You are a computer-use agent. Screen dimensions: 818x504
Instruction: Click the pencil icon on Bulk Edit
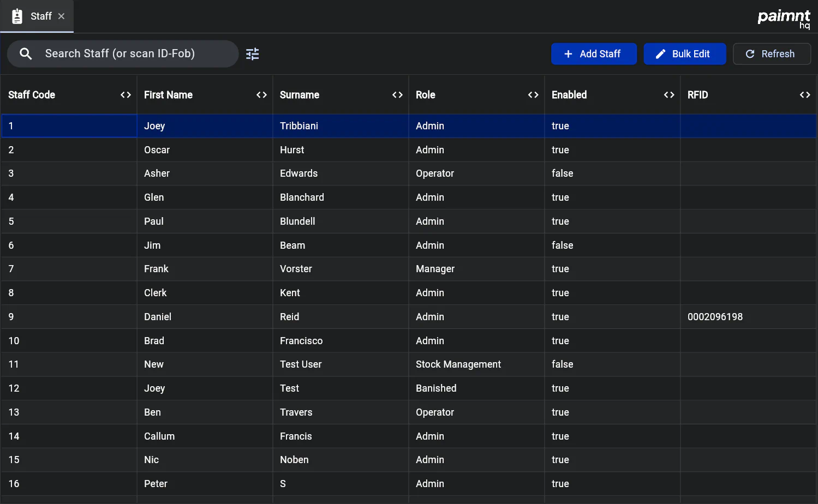click(x=660, y=54)
